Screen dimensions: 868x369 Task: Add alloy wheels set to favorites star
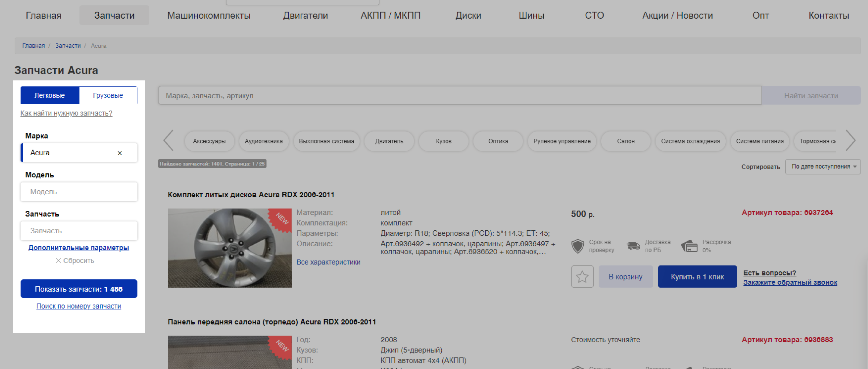point(582,277)
